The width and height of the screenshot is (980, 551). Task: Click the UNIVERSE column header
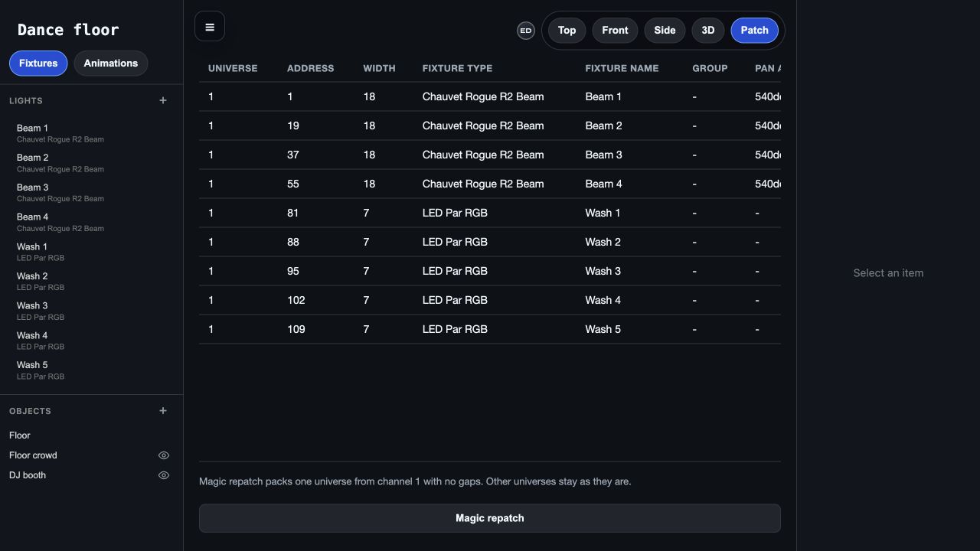pos(233,68)
